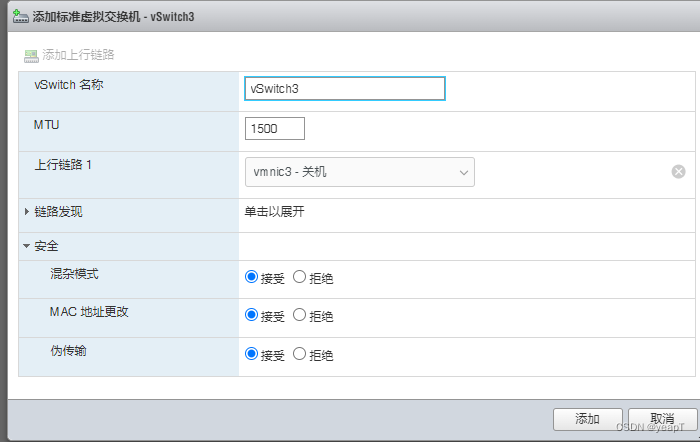
Task: Select 拒绝 for 伪传输
Action: coord(299,354)
